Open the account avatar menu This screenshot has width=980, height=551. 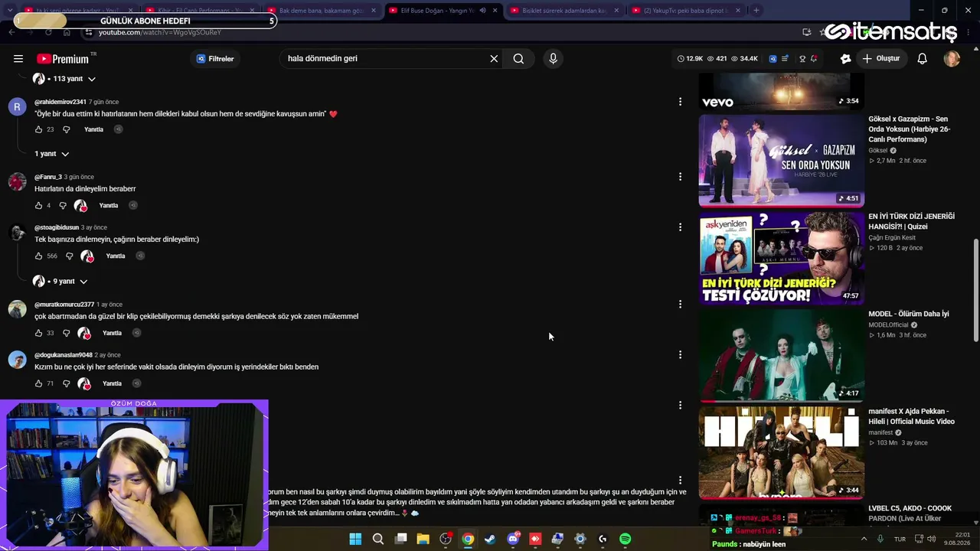(x=952, y=59)
